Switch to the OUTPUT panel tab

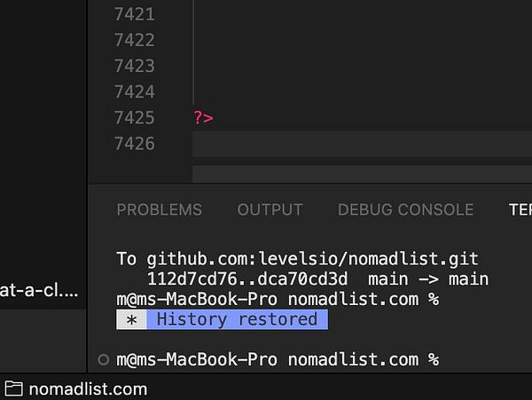270,209
